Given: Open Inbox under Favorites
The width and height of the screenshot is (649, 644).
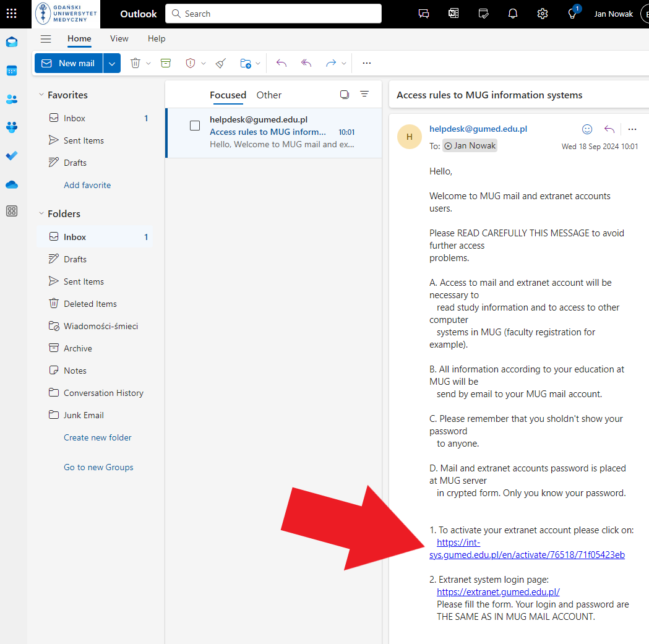Looking at the screenshot, I should pyautogui.click(x=95, y=118).
